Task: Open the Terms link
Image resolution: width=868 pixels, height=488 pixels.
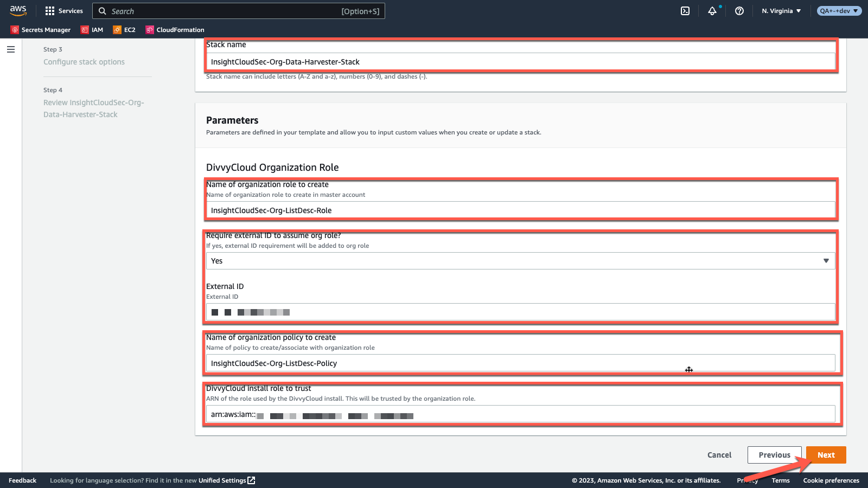Action: [x=781, y=480]
